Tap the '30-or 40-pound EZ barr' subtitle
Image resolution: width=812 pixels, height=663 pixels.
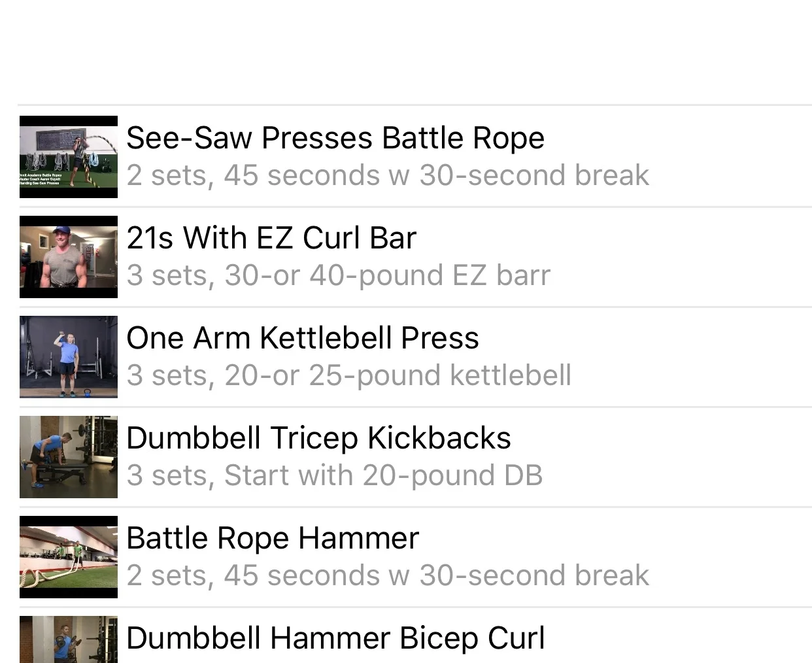pyautogui.click(x=388, y=275)
